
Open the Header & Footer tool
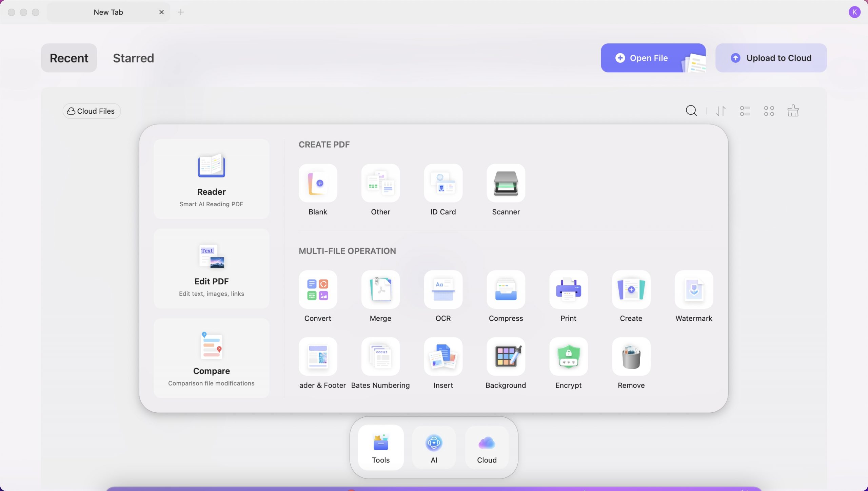coord(318,356)
